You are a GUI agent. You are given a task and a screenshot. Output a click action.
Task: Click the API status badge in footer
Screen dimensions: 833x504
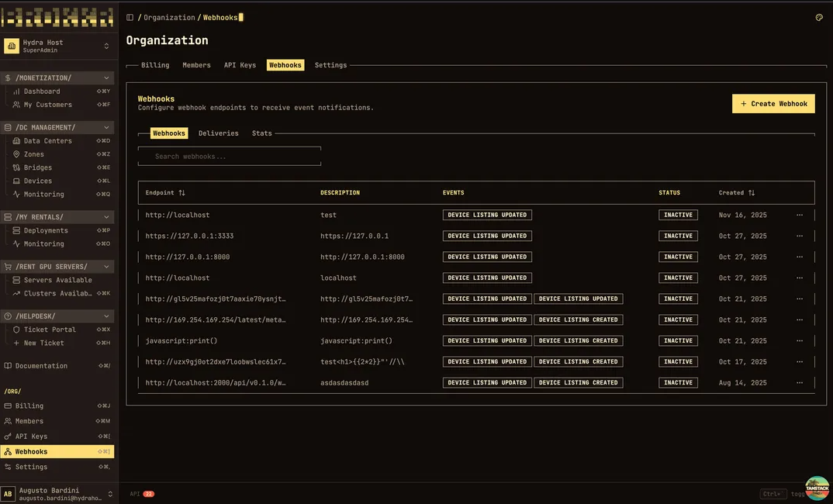click(143, 494)
